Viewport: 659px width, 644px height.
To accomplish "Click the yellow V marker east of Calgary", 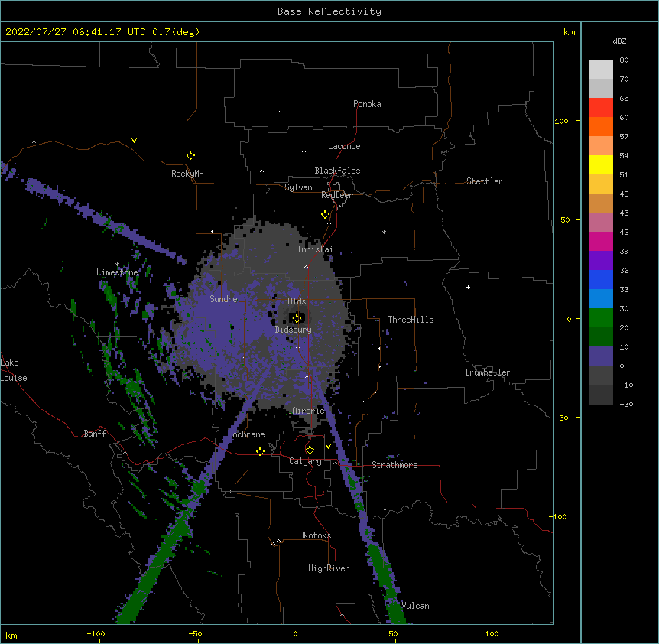I will (x=328, y=447).
